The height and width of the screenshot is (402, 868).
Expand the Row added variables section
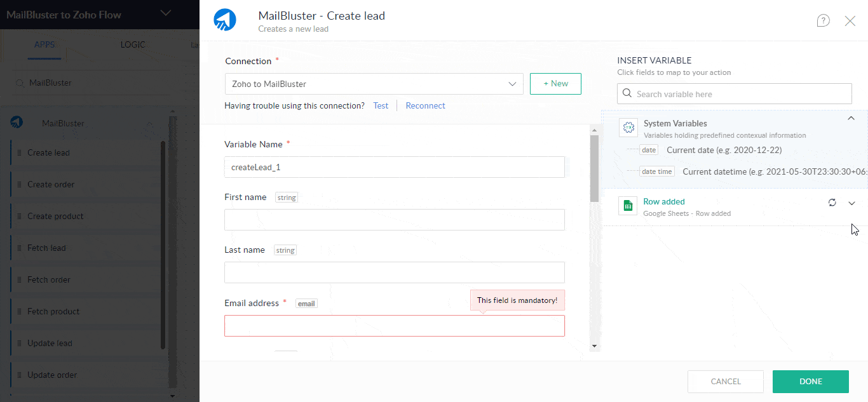tap(852, 203)
